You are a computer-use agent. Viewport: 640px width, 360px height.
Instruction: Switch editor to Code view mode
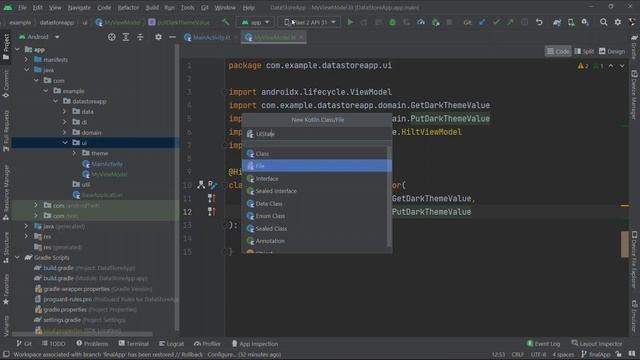point(558,51)
